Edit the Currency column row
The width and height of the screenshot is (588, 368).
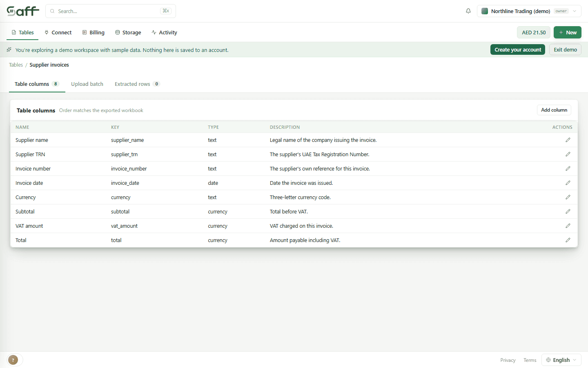[x=568, y=197]
